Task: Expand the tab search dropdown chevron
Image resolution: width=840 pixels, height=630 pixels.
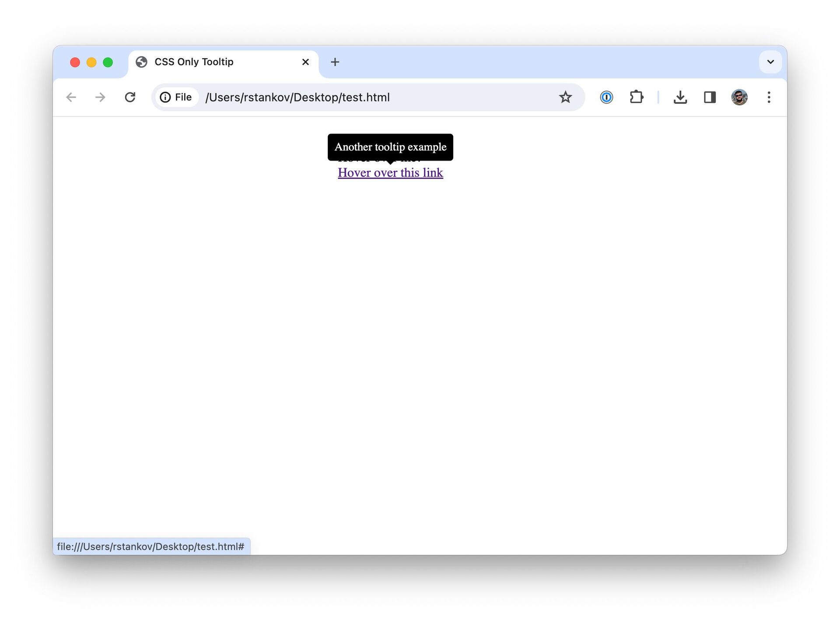Action: click(x=770, y=62)
